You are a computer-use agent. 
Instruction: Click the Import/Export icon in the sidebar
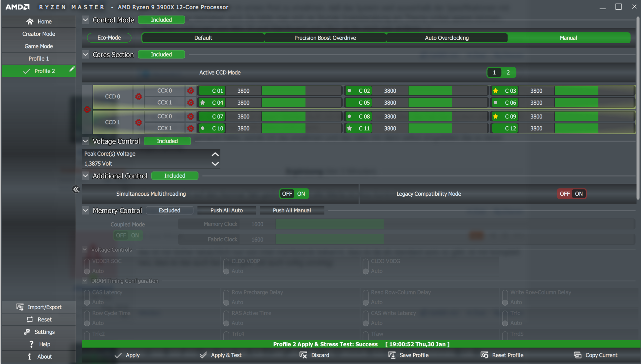coord(20,307)
